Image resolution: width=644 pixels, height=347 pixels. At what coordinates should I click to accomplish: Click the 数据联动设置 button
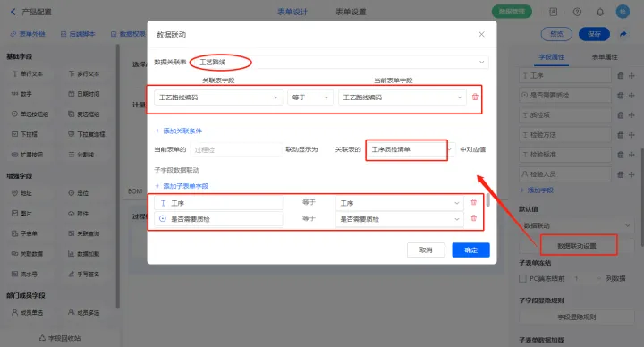coord(577,246)
